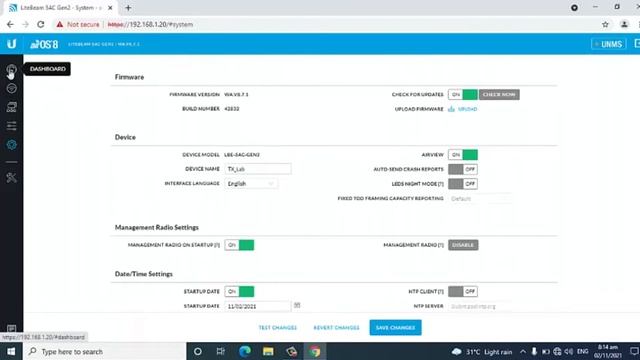Open the Interface Language dropdown
Viewport: 640px width, 360px height.
(251, 184)
